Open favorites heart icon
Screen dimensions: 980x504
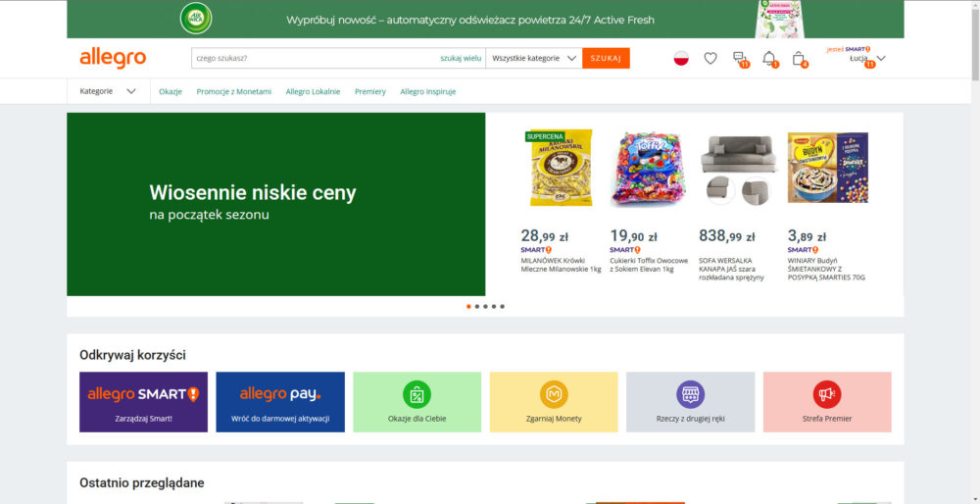tap(710, 58)
